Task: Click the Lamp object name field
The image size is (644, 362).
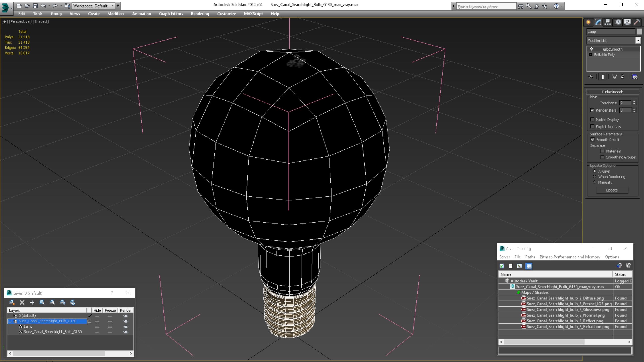Action: coord(610,32)
